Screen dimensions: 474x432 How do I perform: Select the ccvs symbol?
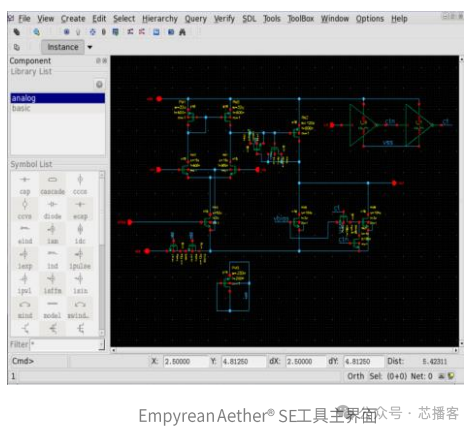click(25, 210)
